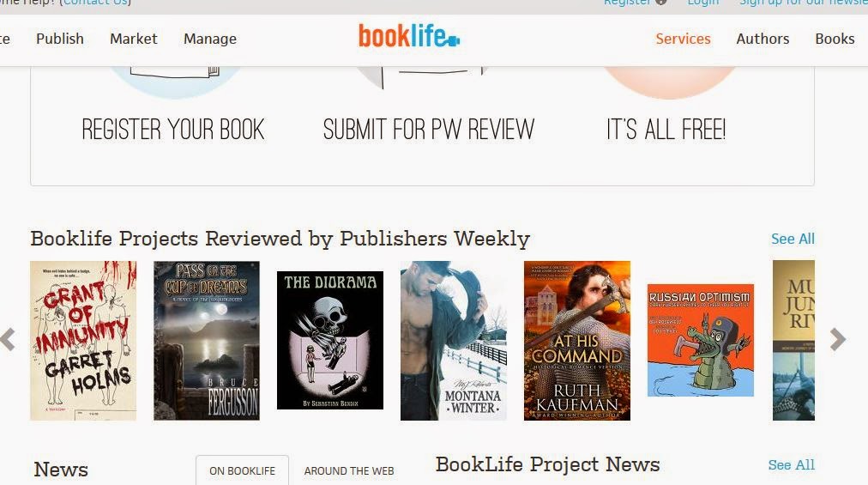The image size is (868, 485).
Task: Open the Market menu
Action: pyautogui.click(x=134, y=39)
